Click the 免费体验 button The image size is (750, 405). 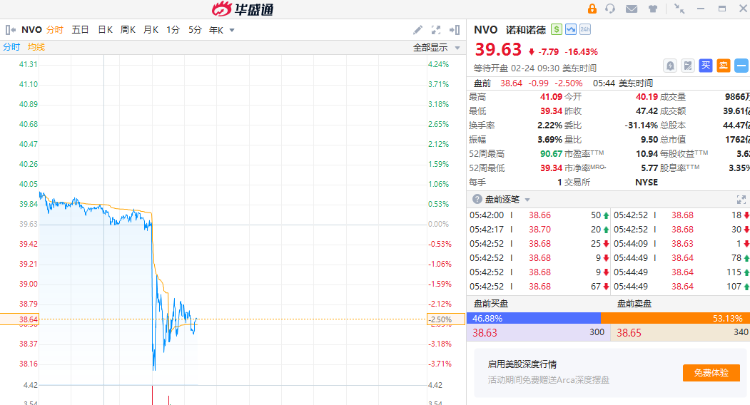[x=711, y=373]
